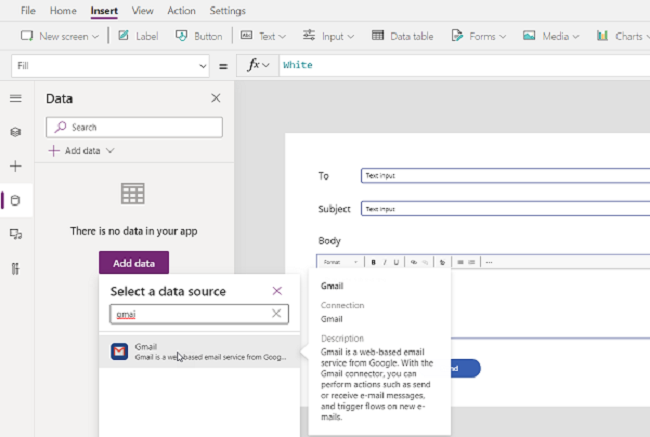Toggle Bold in rich text editor

click(x=374, y=262)
